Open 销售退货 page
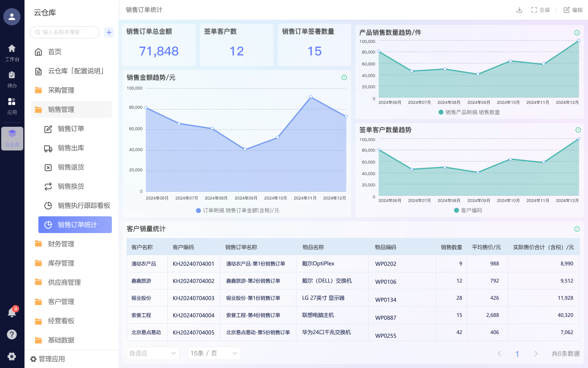The height and width of the screenshot is (368, 588). 75,167
